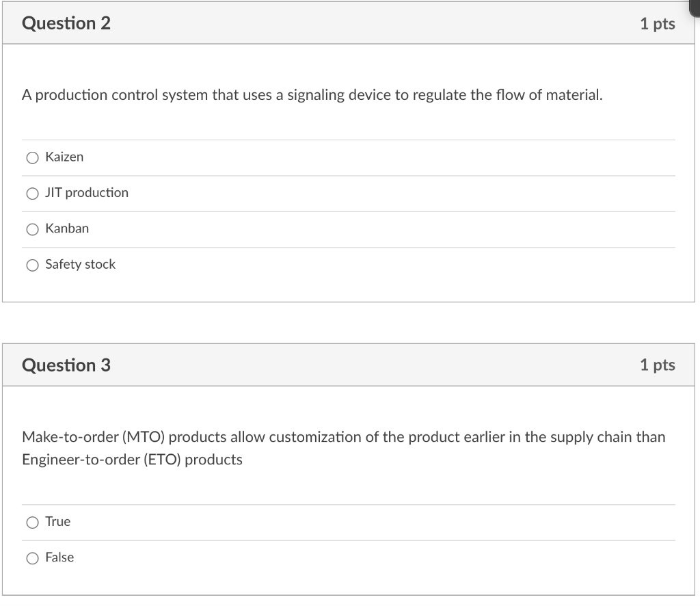
Task: Choose Kanban as the answer
Action: [32, 228]
